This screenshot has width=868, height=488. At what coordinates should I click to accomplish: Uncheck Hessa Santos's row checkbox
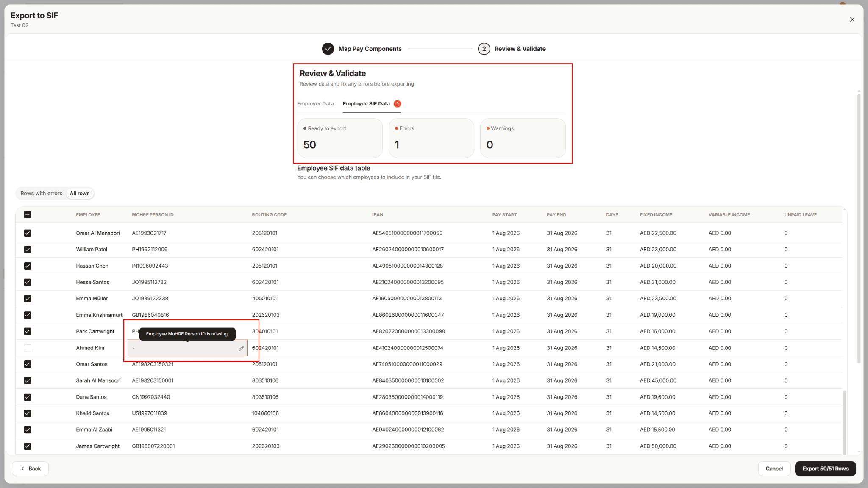pos(28,282)
